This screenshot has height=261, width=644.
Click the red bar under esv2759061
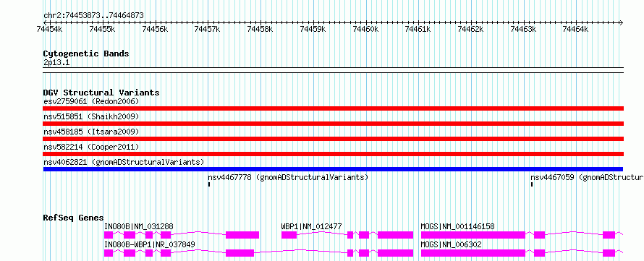[x=334, y=108]
